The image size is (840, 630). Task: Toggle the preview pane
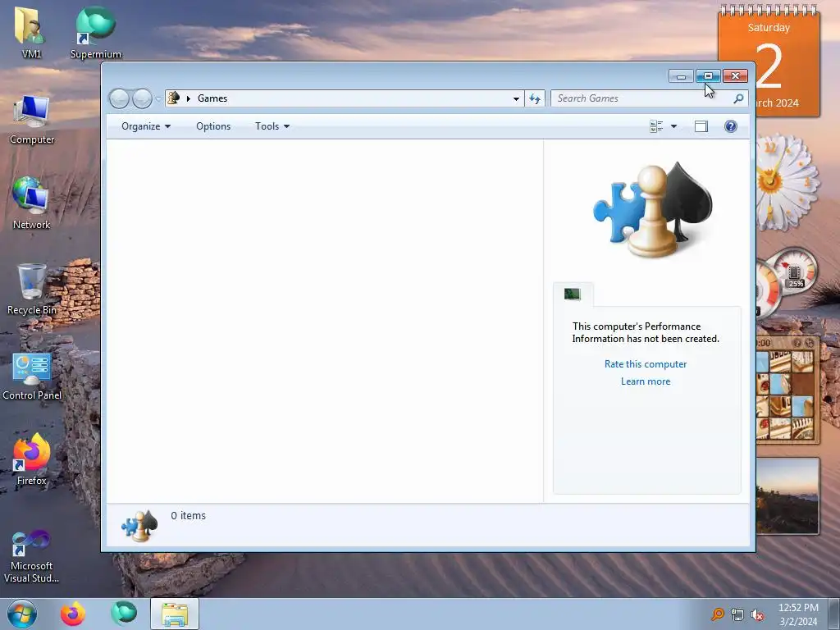[x=701, y=126]
